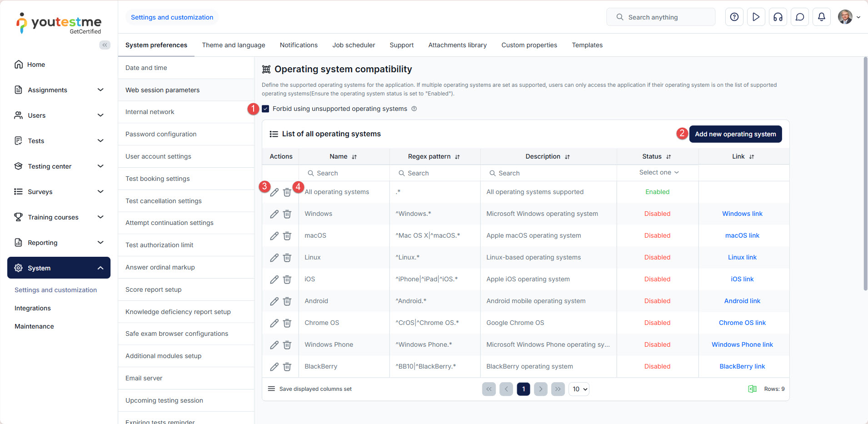868x424 pixels.
Task: Change rows per page dropdown
Action: [x=579, y=389]
